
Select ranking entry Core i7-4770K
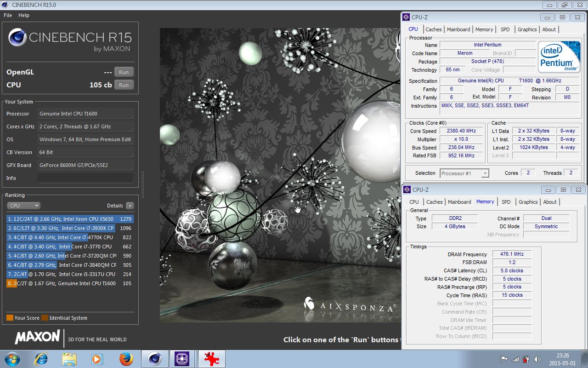coord(70,237)
